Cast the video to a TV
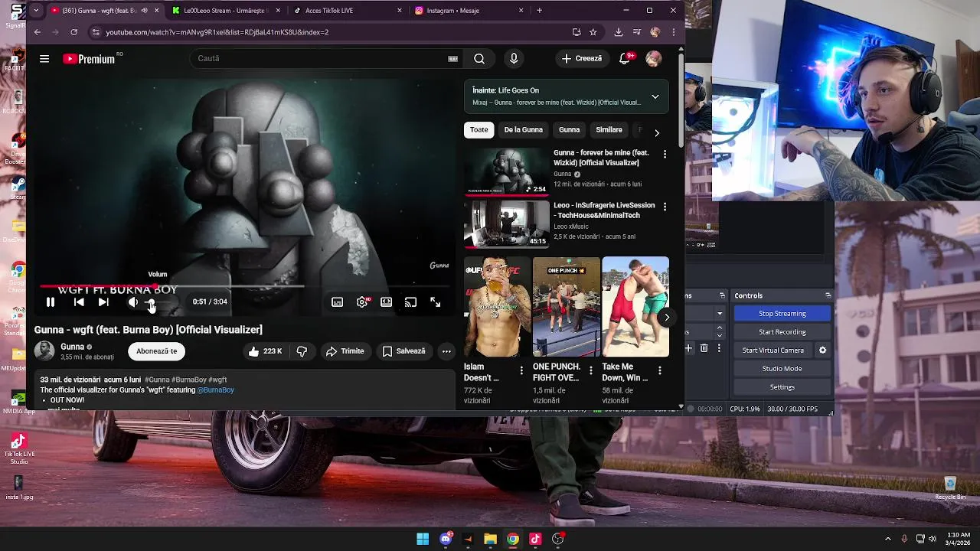Image resolution: width=980 pixels, height=551 pixels. (411, 302)
